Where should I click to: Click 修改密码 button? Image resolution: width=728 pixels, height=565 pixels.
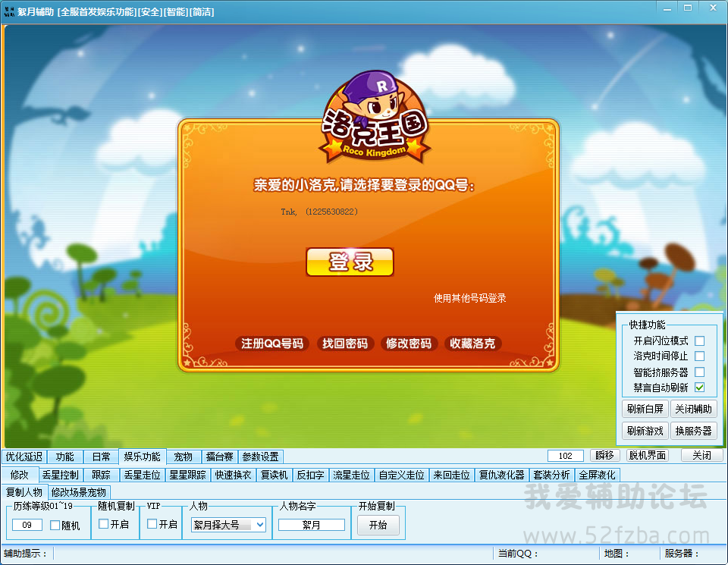coord(409,344)
